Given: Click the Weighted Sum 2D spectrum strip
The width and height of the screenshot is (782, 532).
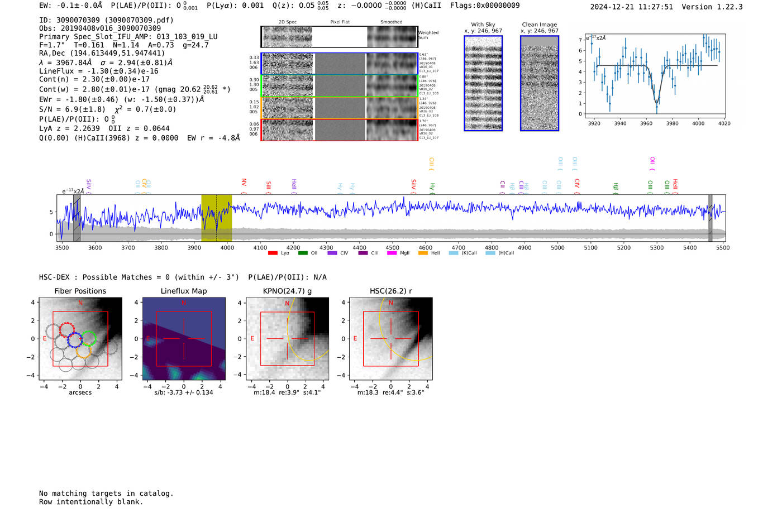Looking at the screenshot, I should point(339,37).
